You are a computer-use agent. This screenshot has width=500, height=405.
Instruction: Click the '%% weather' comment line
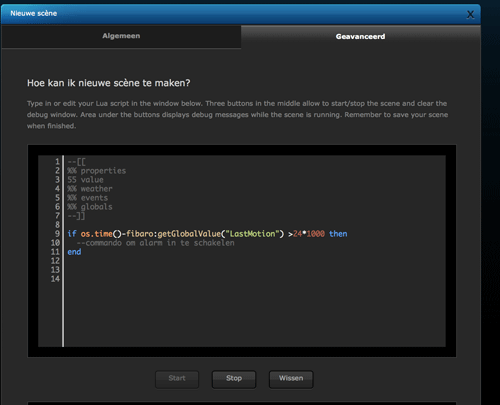tap(90, 189)
